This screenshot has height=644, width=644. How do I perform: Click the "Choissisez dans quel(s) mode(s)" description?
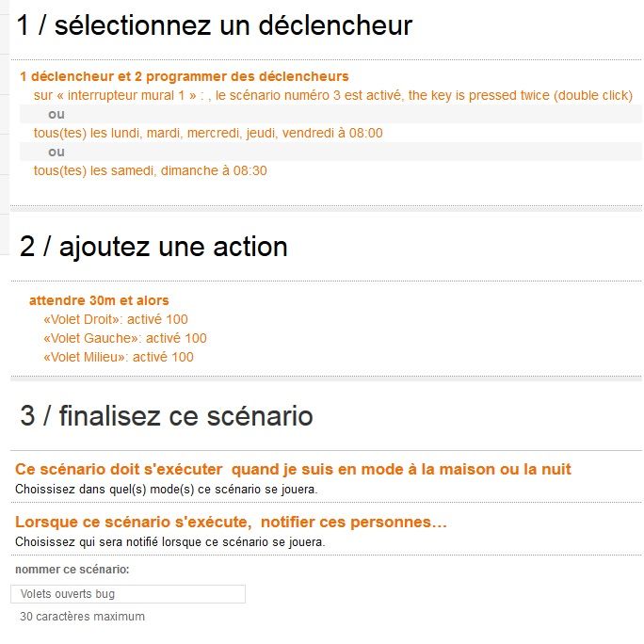point(167,490)
